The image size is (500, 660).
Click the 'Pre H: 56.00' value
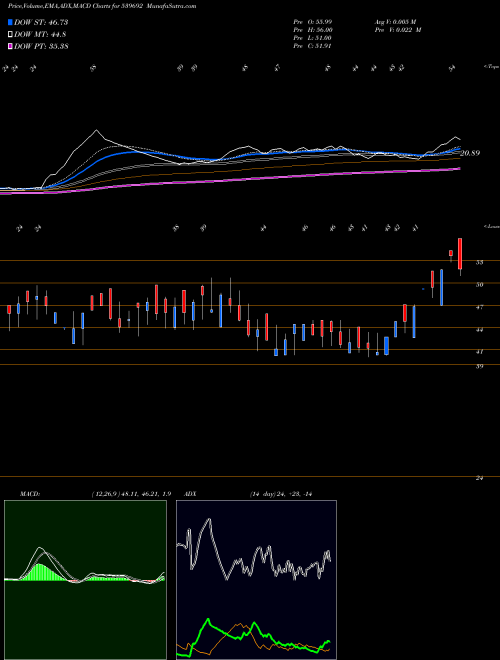click(x=313, y=30)
